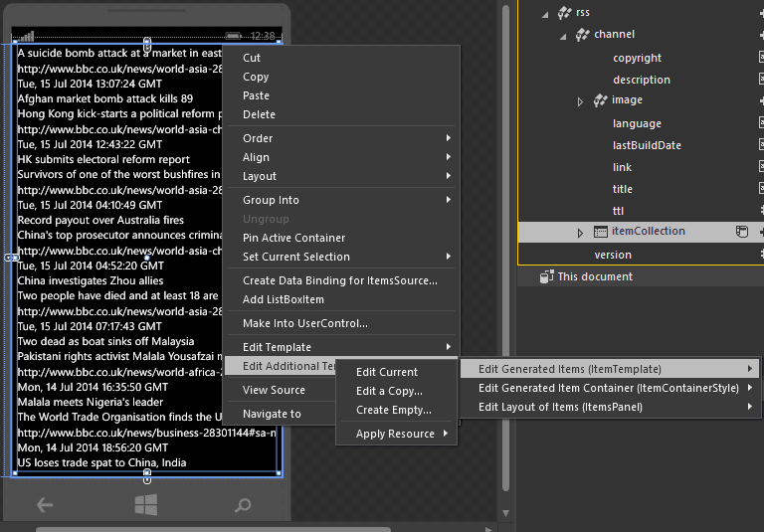
Task: Click the This document database icon
Action: click(546, 276)
